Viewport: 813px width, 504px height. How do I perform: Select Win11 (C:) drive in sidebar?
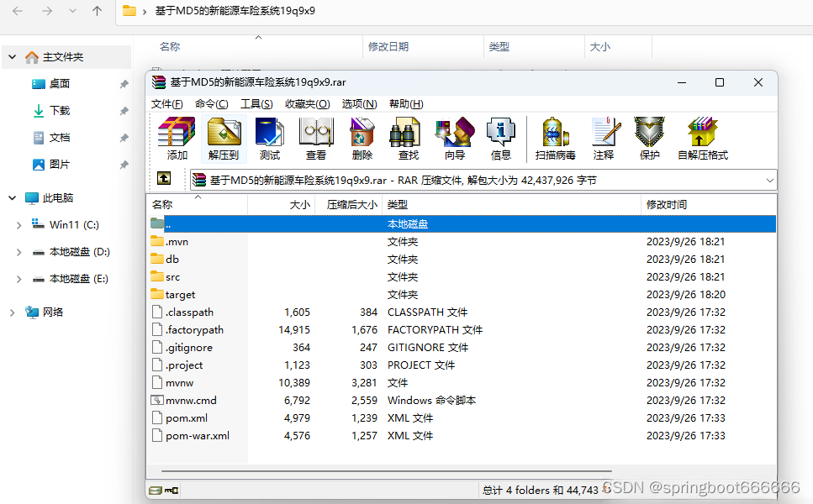(66, 225)
